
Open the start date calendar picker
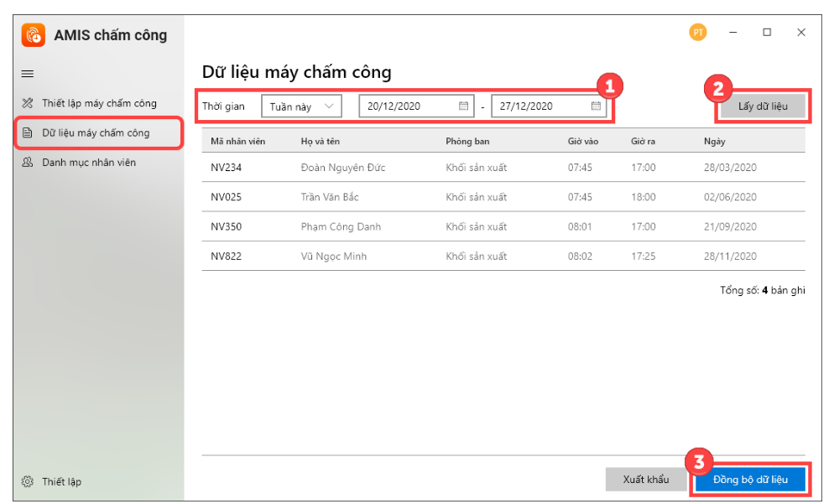click(x=463, y=107)
